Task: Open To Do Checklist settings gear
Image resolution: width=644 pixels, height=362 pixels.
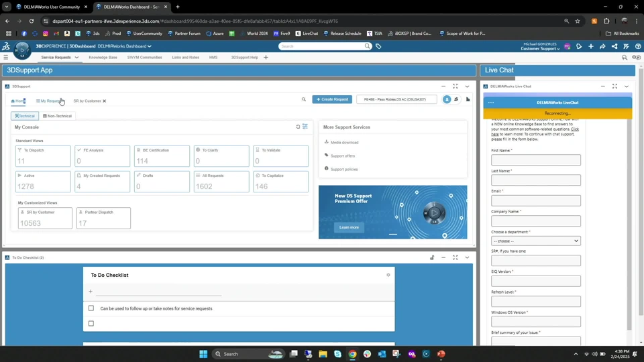Action: (388, 275)
